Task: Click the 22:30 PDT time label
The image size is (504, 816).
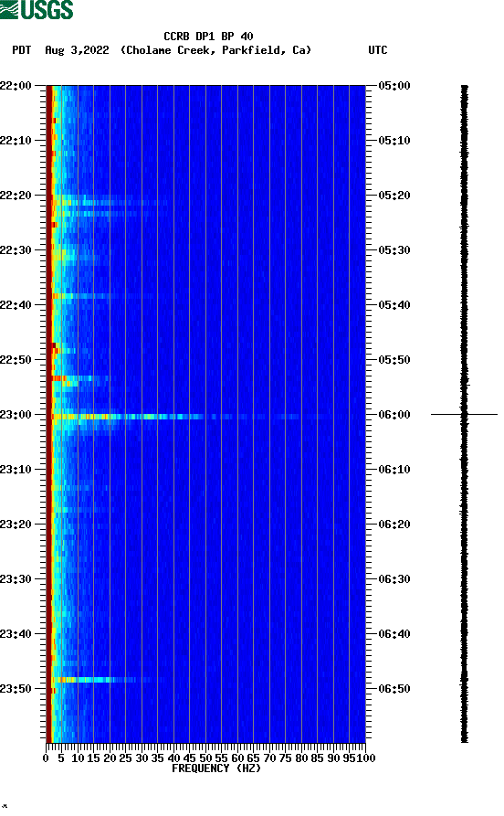Action: click(16, 249)
